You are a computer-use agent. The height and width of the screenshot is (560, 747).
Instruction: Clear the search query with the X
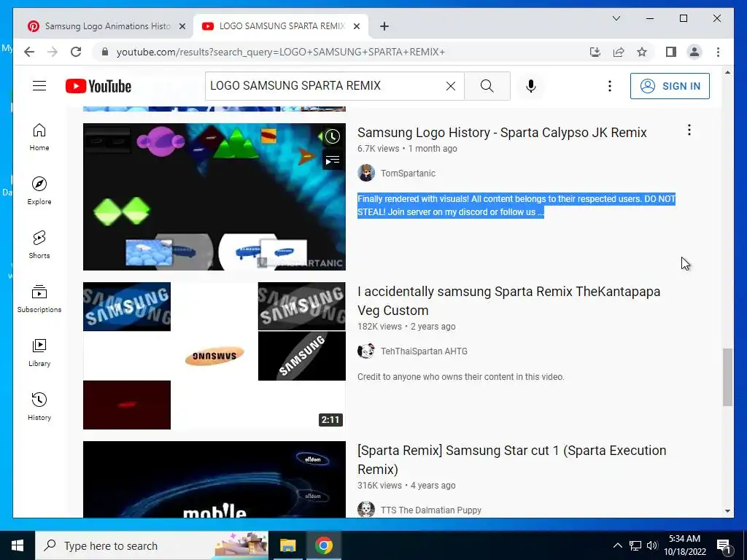[x=450, y=86]
